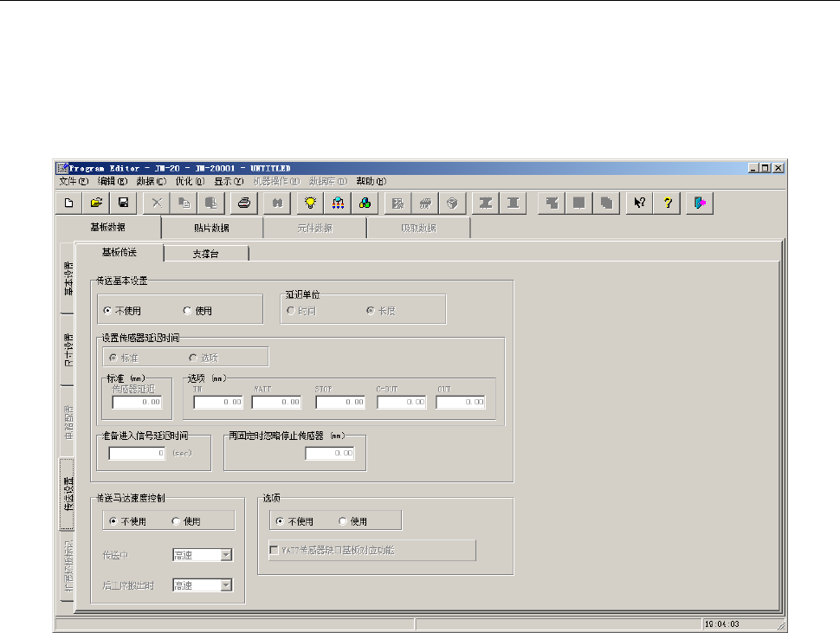Switch to the 支撑台 tab
The image size is (840, 633).
click(206, 254)
